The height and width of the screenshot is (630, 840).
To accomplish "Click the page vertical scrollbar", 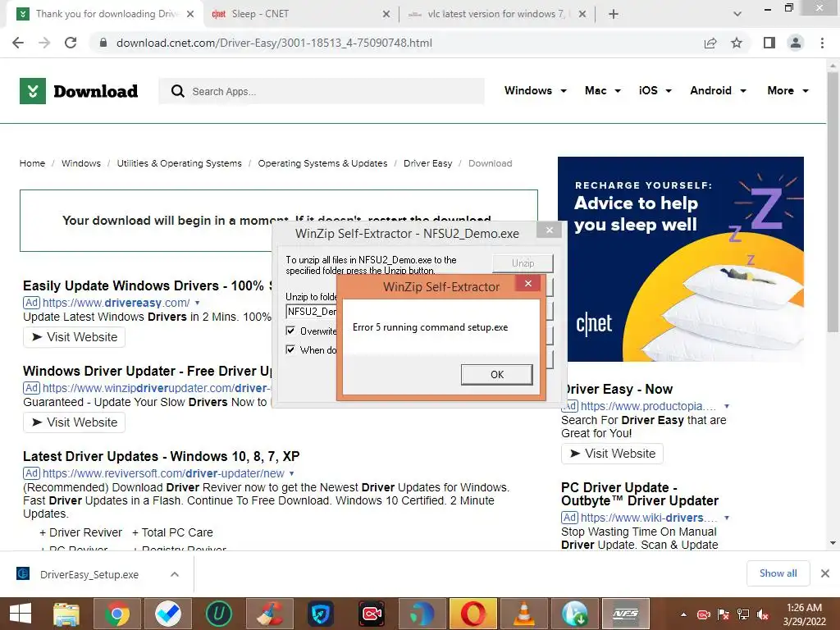I will point(833,201).
